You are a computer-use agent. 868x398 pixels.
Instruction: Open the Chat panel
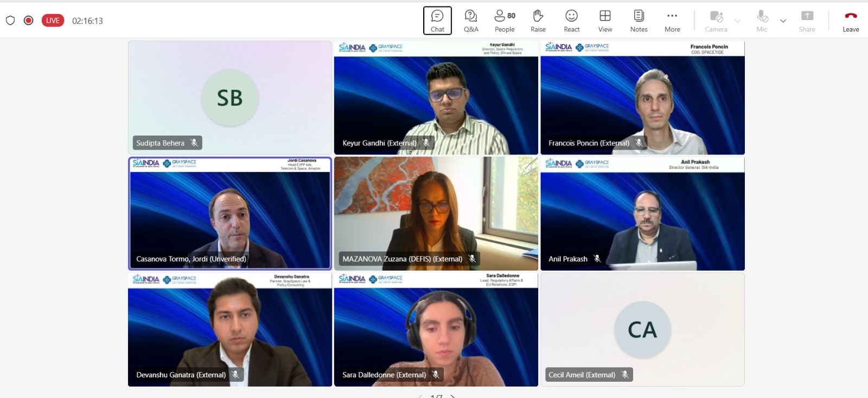click(x=437, y=21)
